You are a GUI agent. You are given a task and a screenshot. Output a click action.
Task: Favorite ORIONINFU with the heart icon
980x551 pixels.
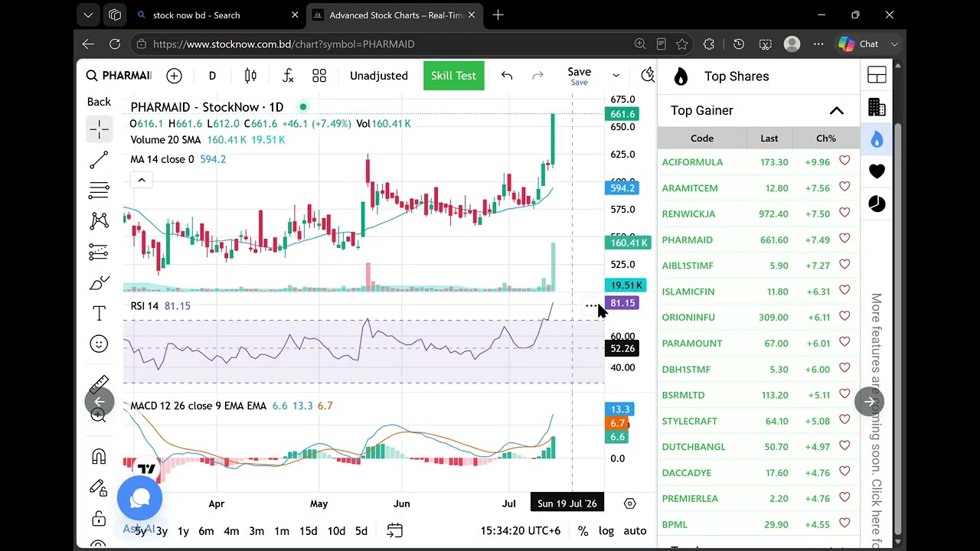click(844, 316)
